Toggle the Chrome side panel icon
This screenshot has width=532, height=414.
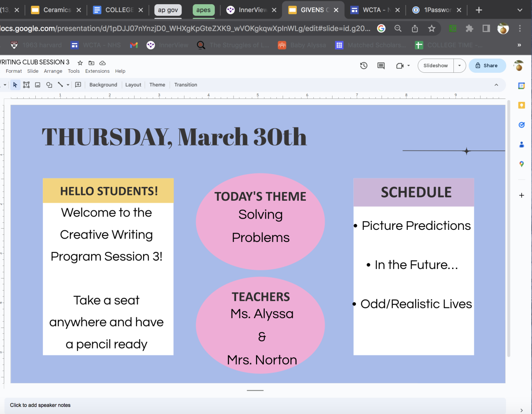pos(486,28)
